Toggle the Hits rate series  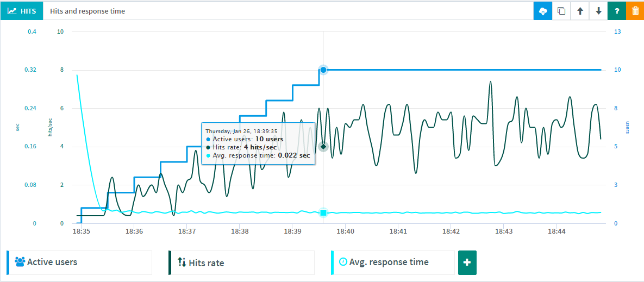coord(241,262)
